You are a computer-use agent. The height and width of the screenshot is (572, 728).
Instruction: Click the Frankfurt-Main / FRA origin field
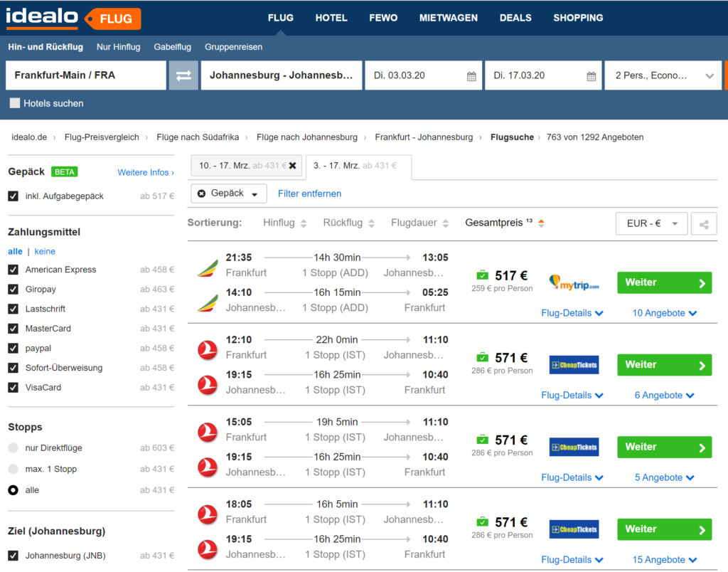click(x=86, y=75)
